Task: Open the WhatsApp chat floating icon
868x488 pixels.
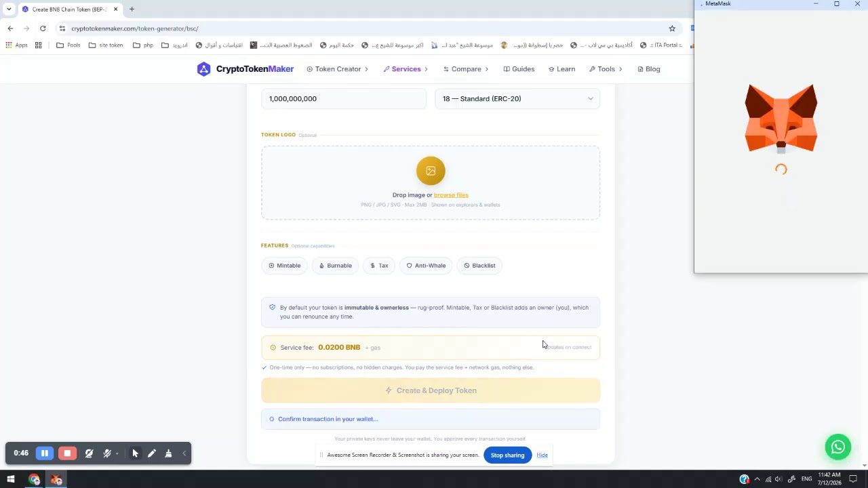Action: click(x=838, y=447)
